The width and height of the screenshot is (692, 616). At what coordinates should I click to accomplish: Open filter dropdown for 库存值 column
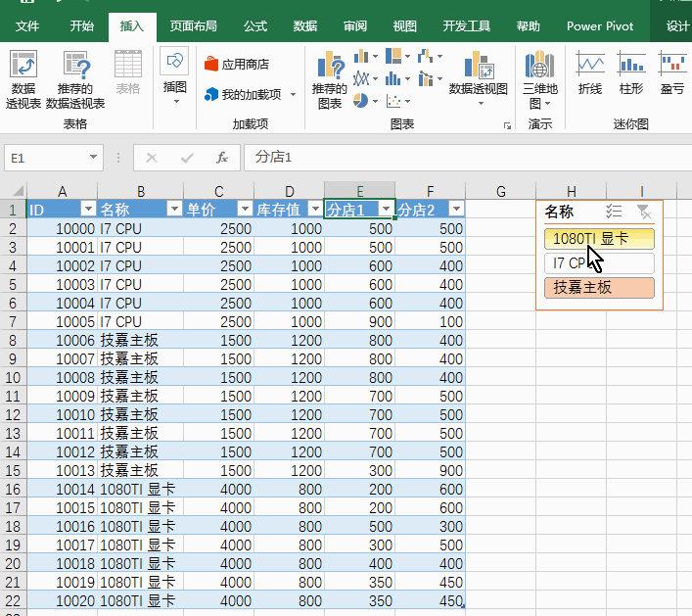coord(314,209)
